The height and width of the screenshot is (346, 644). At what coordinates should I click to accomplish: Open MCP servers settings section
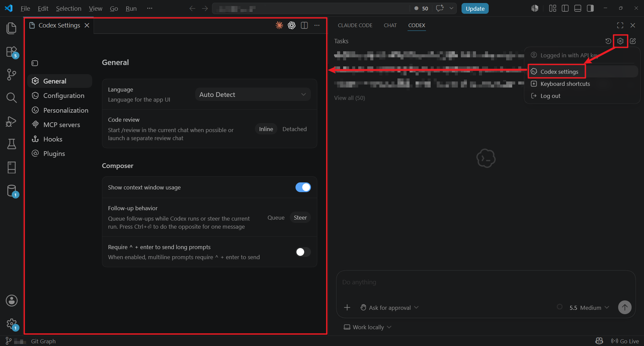pyautogui.click(x=60, y=124)
